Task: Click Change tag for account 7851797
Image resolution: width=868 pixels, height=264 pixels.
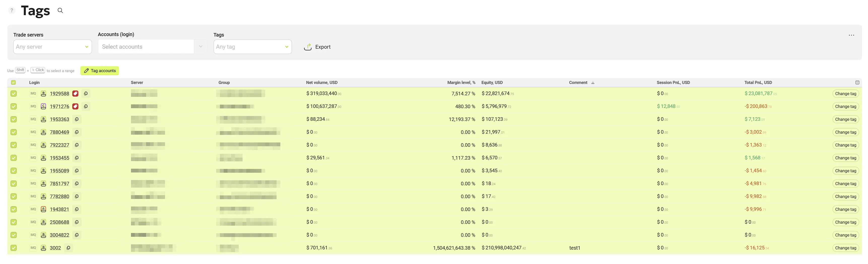Action: tap(845, 184)
